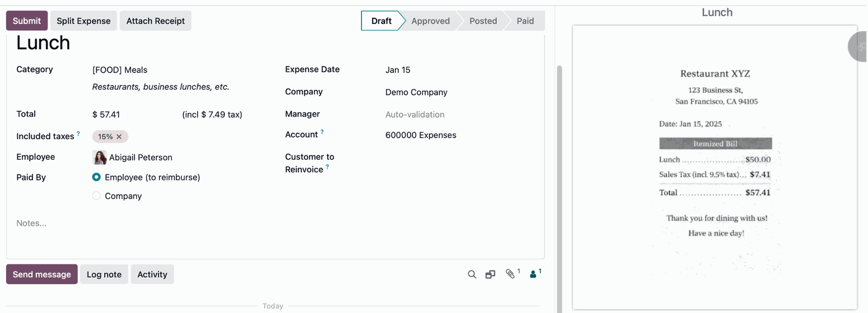Click help icon by Customer to Reinvoice

coord(327,167)
